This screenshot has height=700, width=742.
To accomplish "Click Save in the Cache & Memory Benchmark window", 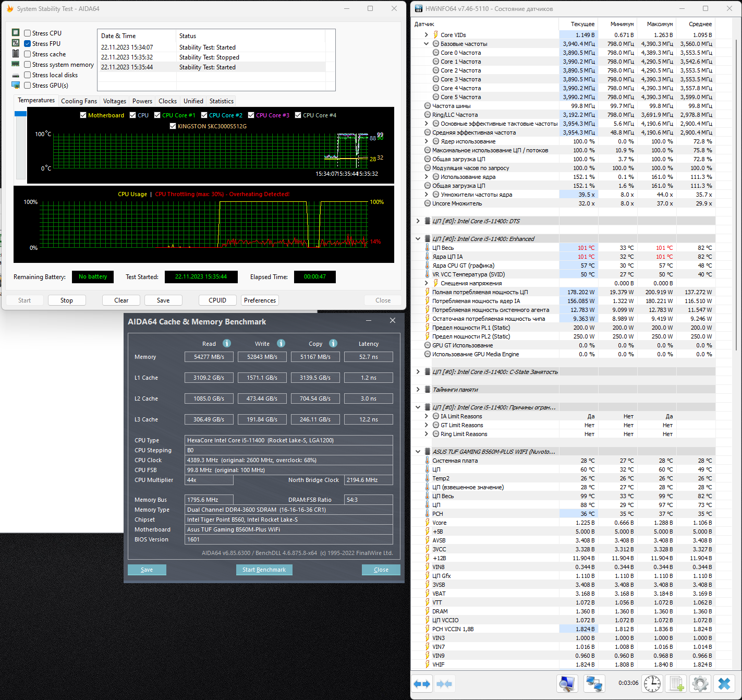I will click(x=147, y=570).
